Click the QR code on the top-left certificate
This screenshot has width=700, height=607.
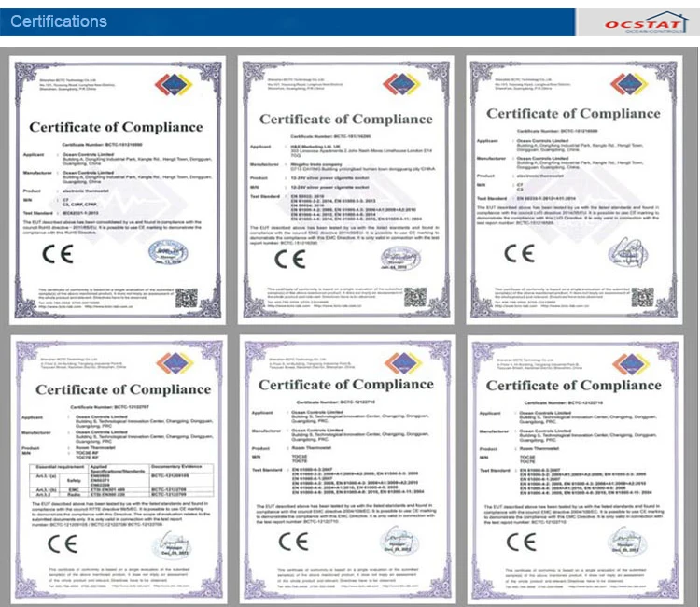[187, 298]
